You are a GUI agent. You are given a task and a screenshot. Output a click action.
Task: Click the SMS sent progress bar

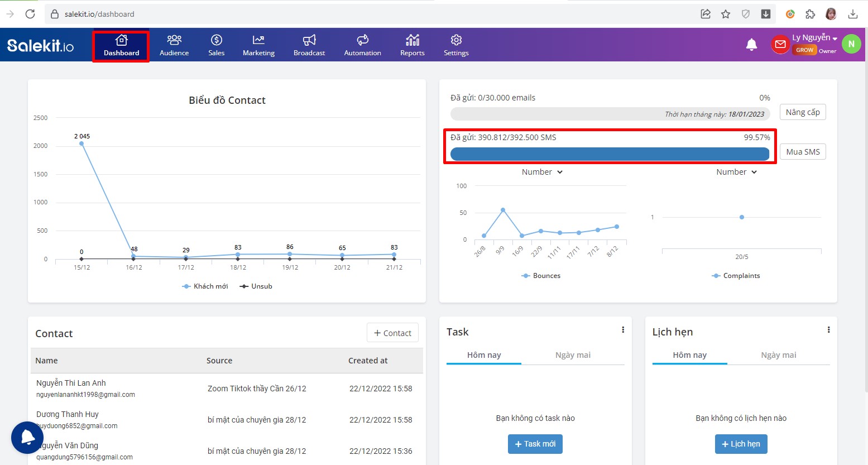coord(610,154)
